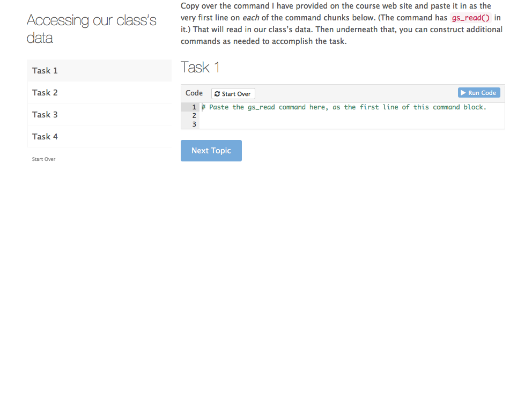Click the red gs_read() inline code text
The height and width of the screenshot is (399, 532).
click(470, 18)
